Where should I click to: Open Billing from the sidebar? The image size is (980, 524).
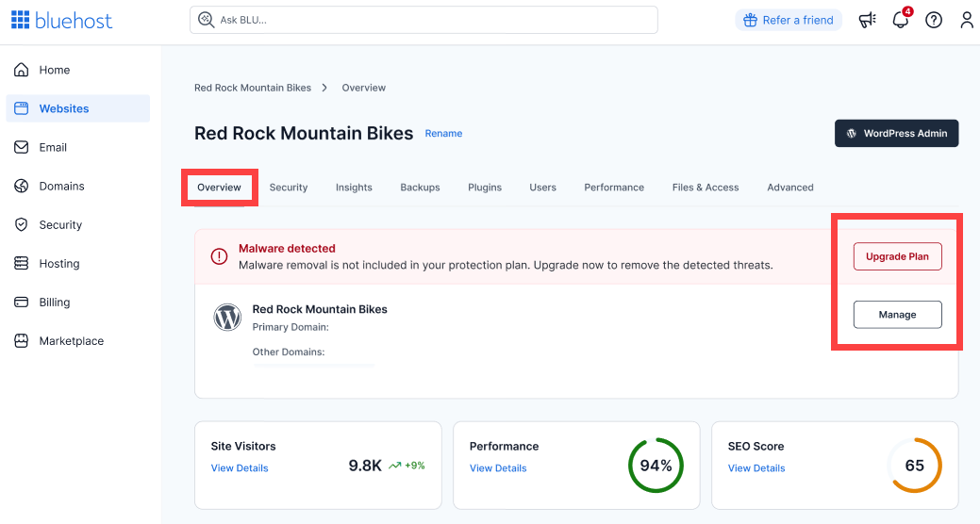coord(78,302)
